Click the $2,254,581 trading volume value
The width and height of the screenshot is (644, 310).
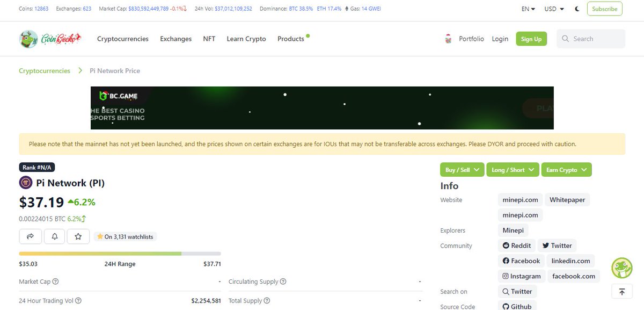206,301
